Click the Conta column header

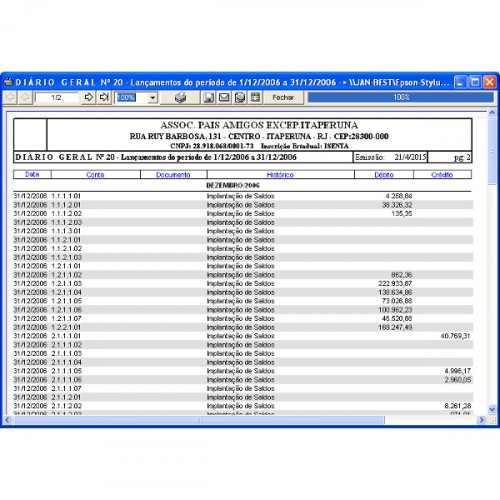pos(95,174)
